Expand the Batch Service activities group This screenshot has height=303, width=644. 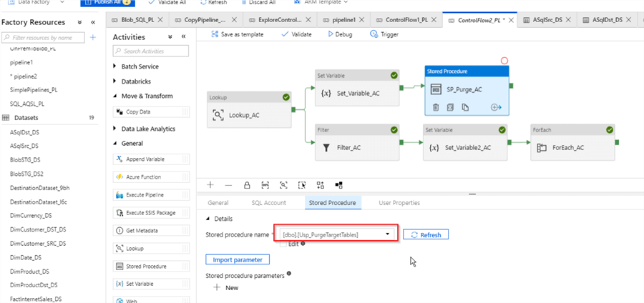point(115,66)
